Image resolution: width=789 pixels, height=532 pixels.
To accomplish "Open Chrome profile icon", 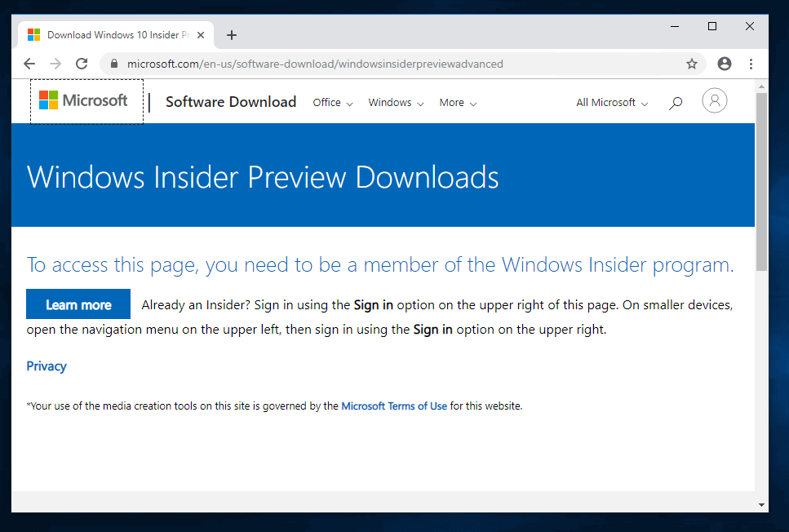I will click(724, 64).
